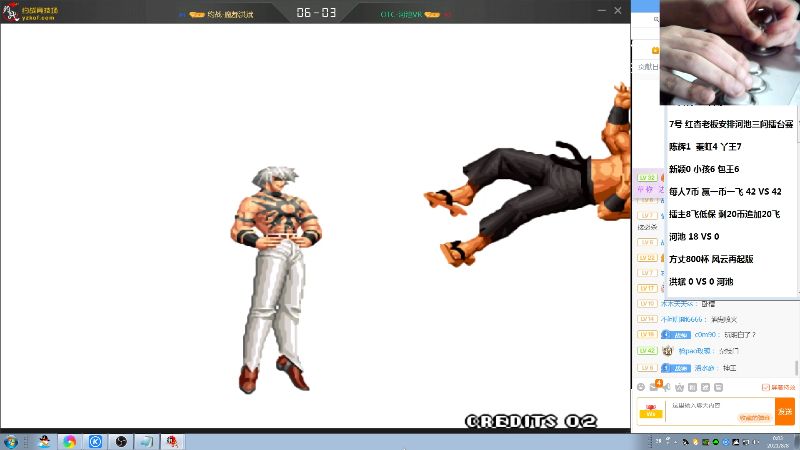Click the yzkof.com platform logo
The image size is (800, 450).
click(31, 12)
